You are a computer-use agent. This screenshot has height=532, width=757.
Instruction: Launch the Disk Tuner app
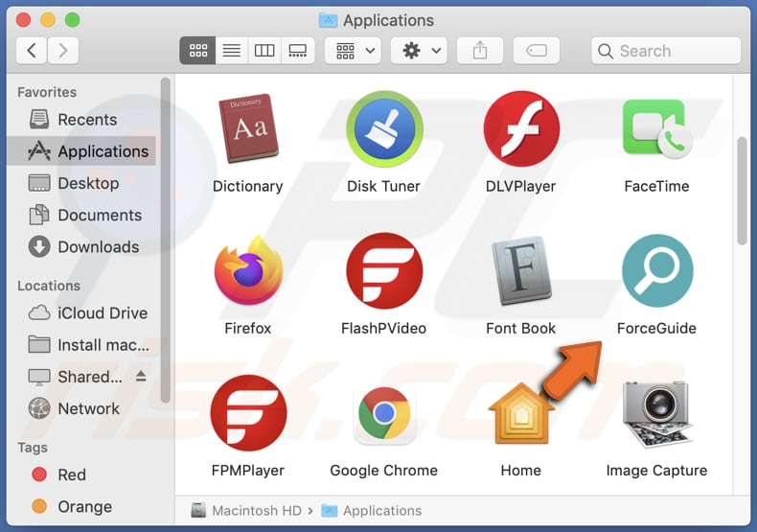pyautogui.click(x=383, y=129)
